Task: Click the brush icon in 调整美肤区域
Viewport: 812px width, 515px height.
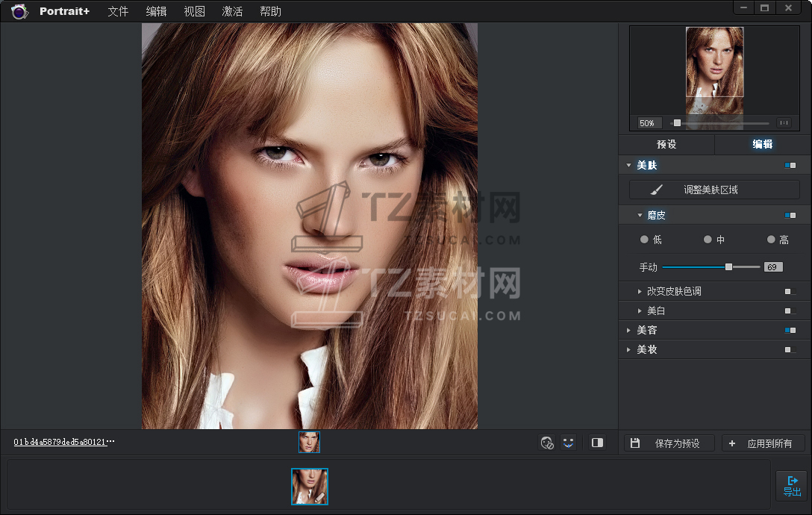Action: 657,190
